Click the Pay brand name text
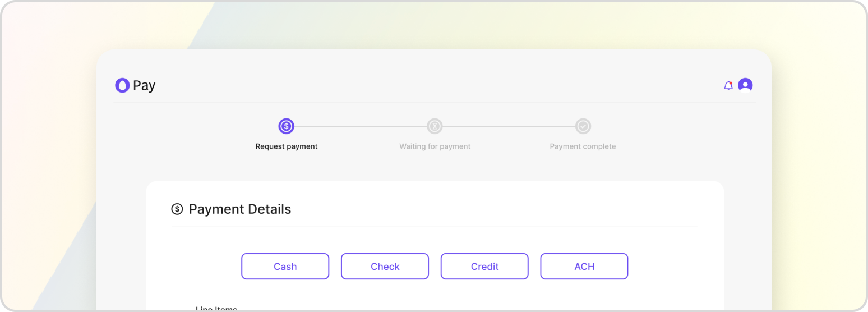This screenshot has height=312, width=868. tap(144, 85)
